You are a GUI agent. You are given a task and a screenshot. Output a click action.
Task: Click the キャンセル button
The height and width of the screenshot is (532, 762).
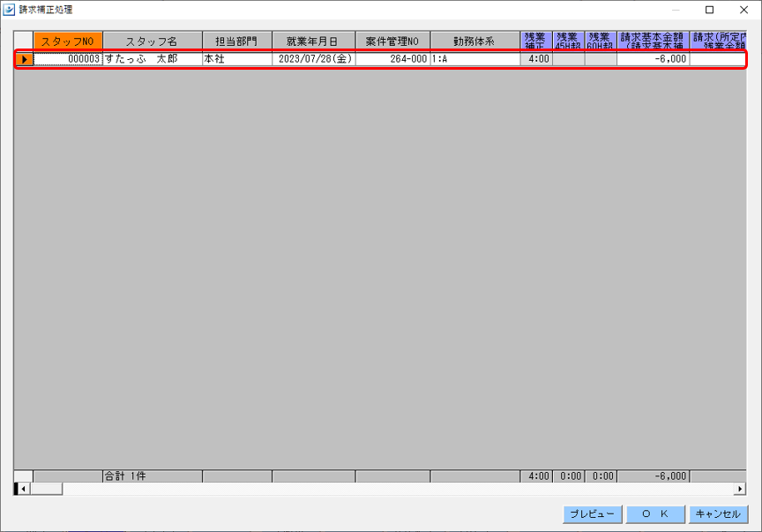point(718,514)
